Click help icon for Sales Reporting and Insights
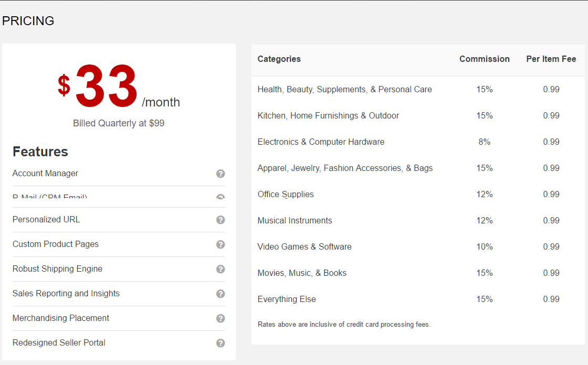 tap(220, 294)
